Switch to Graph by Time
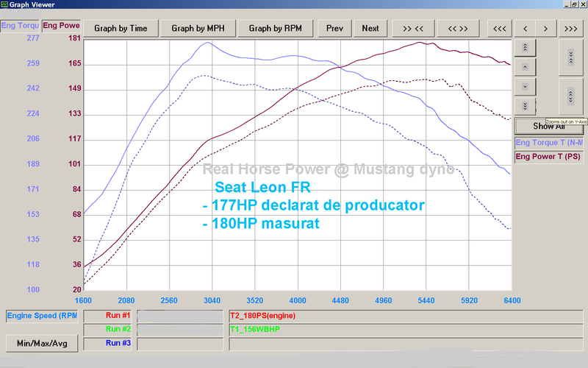The width and height of the screenshot is (588, 368). (121, 29)
